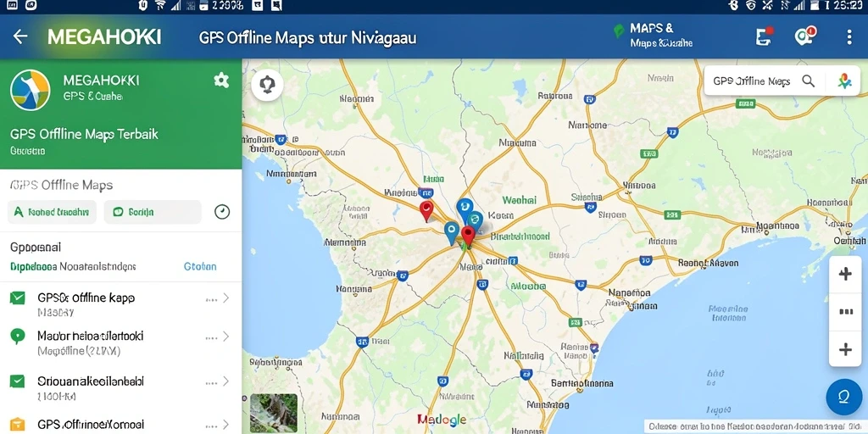Click the GPS Offinoe Xomoai row title

tap(91, 425)
